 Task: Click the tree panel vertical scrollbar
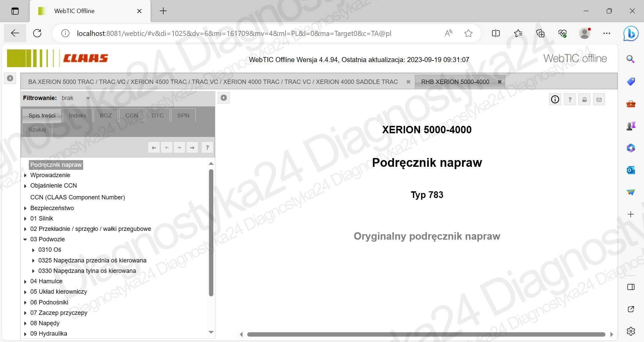coord(211,233)
